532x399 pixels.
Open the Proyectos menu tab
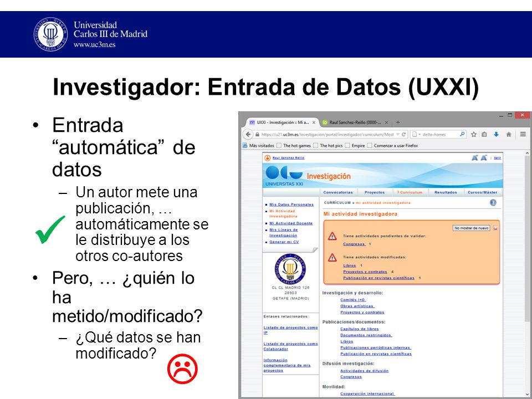coord(375,192)
